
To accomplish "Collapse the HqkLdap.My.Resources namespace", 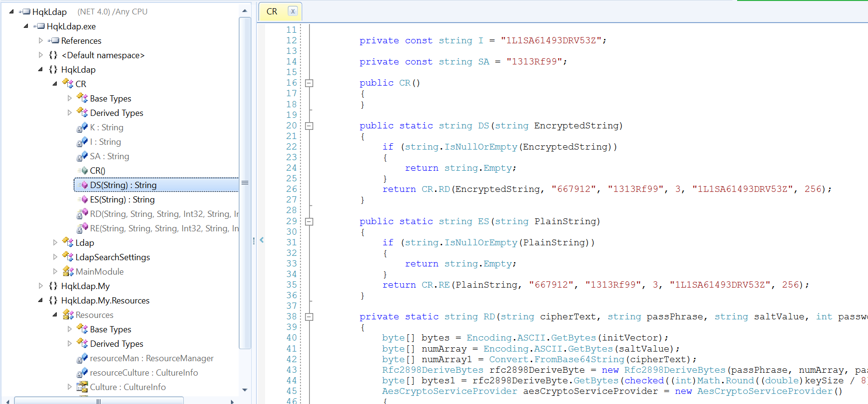I will pyautogui.click(x=40, y=301).
